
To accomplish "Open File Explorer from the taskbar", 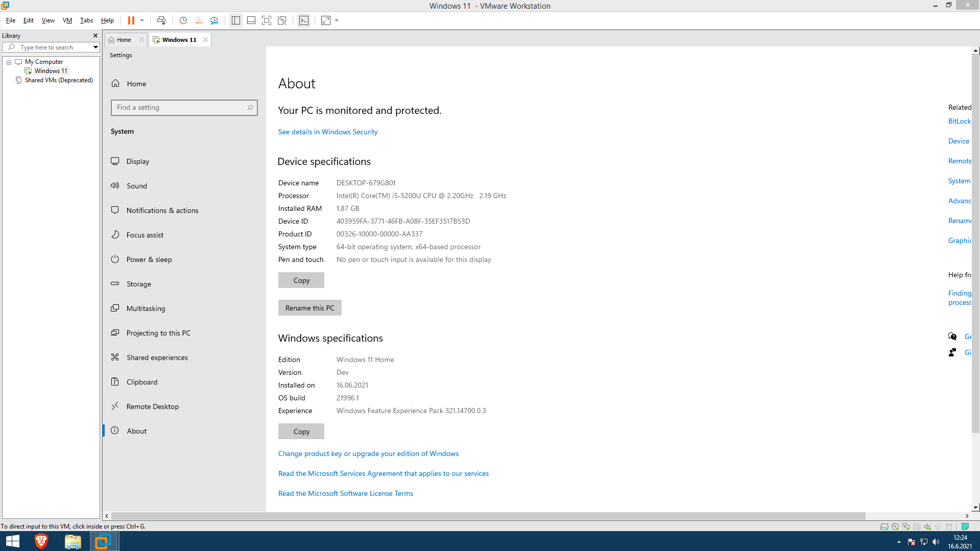I will (x=73, y=541).
